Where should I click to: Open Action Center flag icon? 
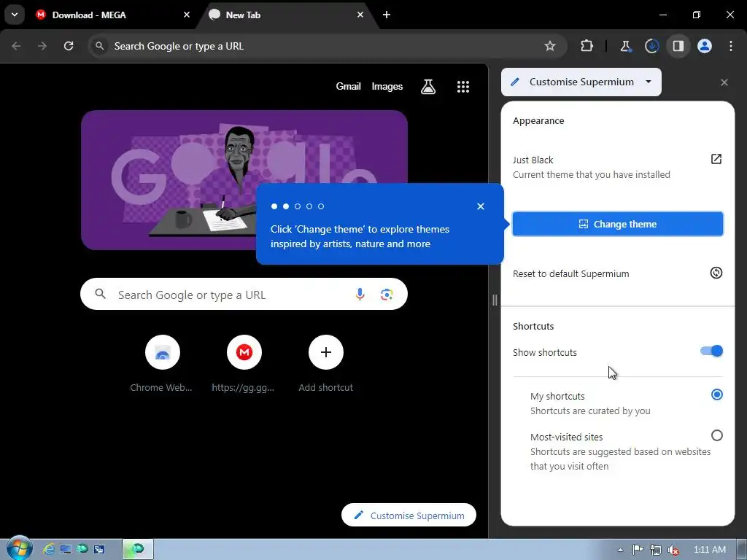(x=638, y=550)
